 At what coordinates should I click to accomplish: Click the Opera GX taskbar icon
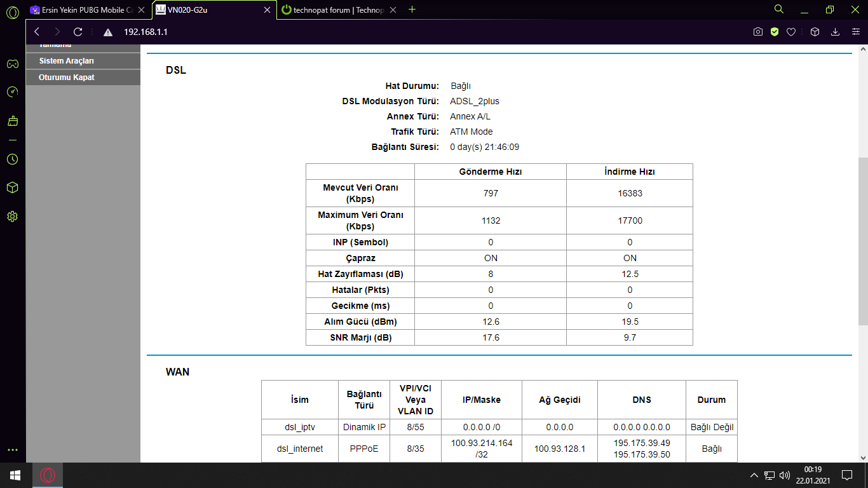pyautogui.click(x=48, y=475)
